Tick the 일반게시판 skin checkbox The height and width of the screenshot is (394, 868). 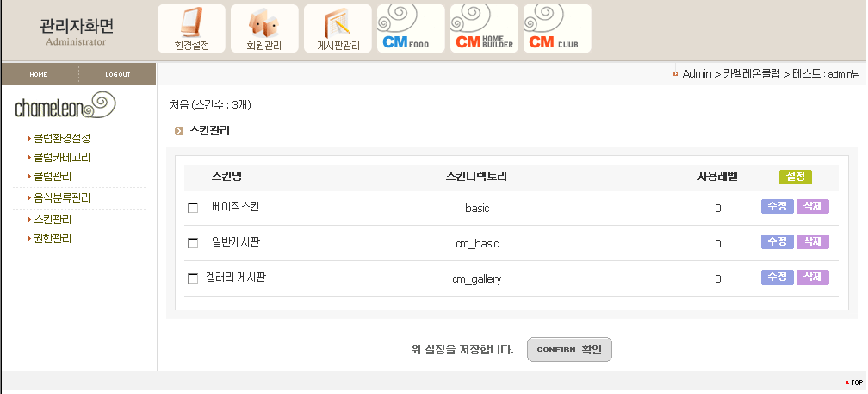[193, 243]
